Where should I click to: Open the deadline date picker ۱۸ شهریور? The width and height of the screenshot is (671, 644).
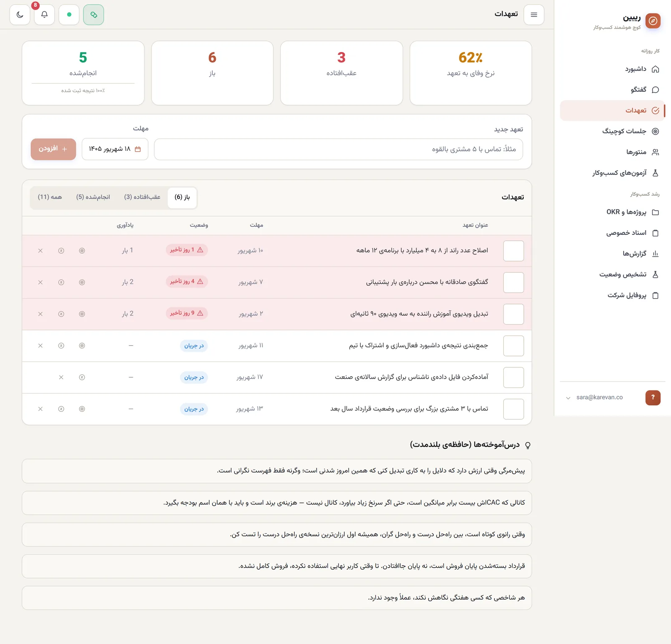click(115, 149)
